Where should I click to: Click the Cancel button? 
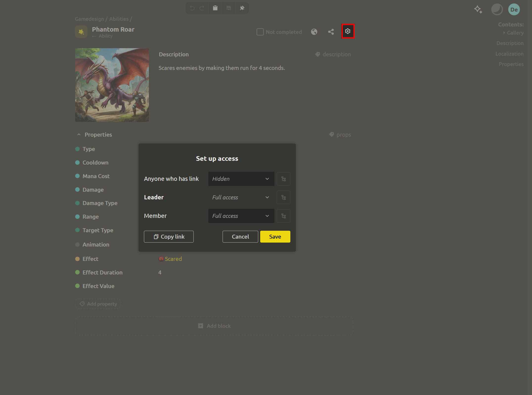[x=240, y=237]
